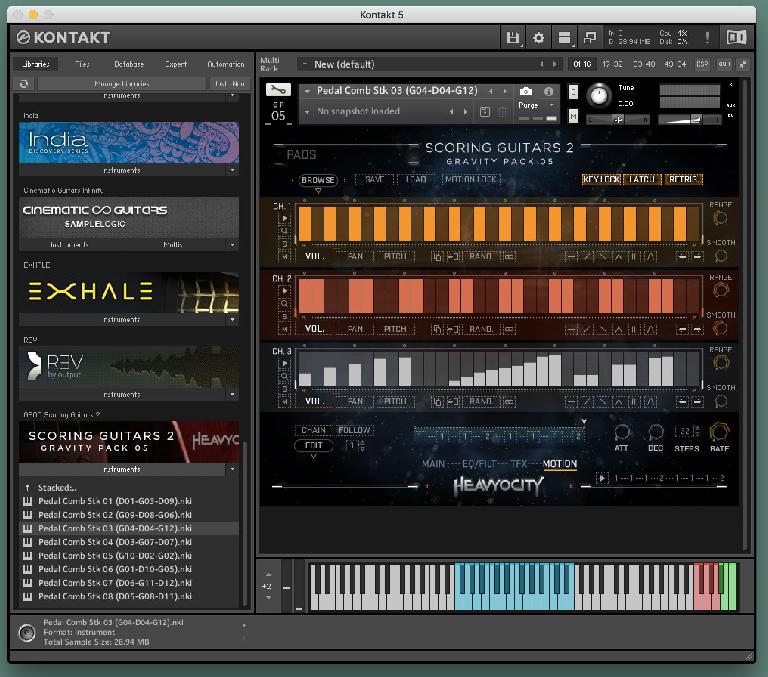Expand the arrow below EDIT button

[313, 457]
